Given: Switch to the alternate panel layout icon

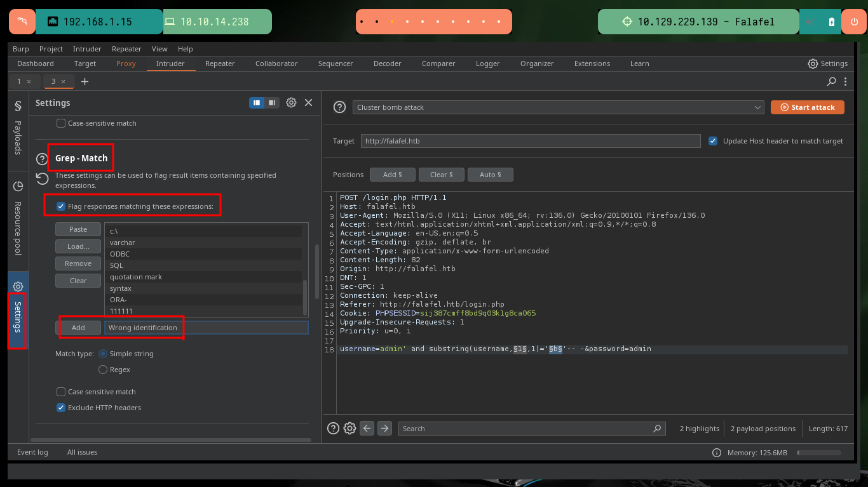Looking at the screenshot, I should click(x=272, y=103).
